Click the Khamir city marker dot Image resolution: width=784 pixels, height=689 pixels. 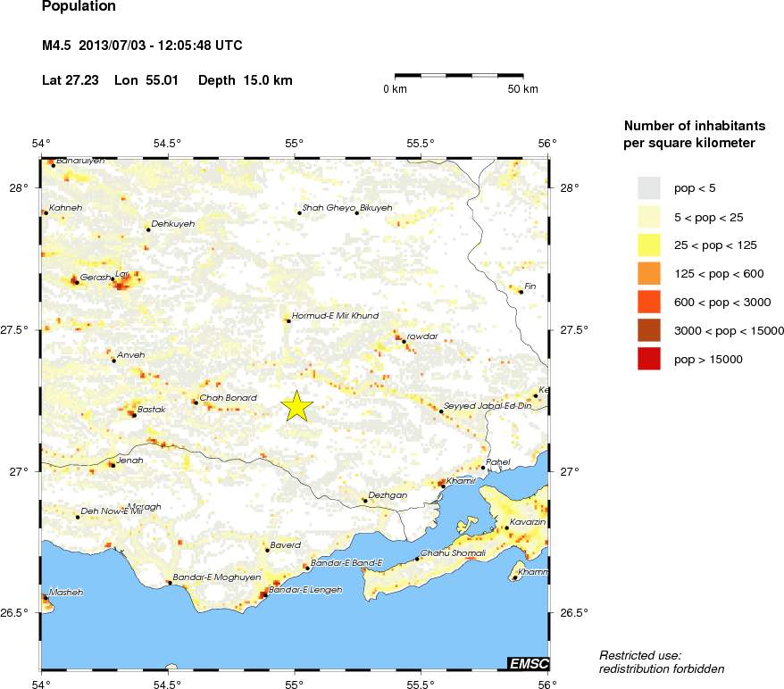click(x=443, y=486)
